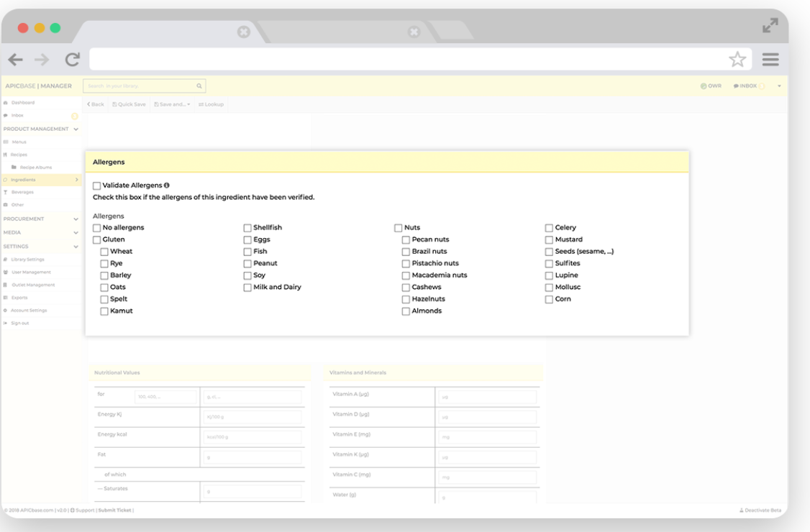Open the user dropdown arrow at top right
Screen dimensions: 810x532
coord(779,86)
